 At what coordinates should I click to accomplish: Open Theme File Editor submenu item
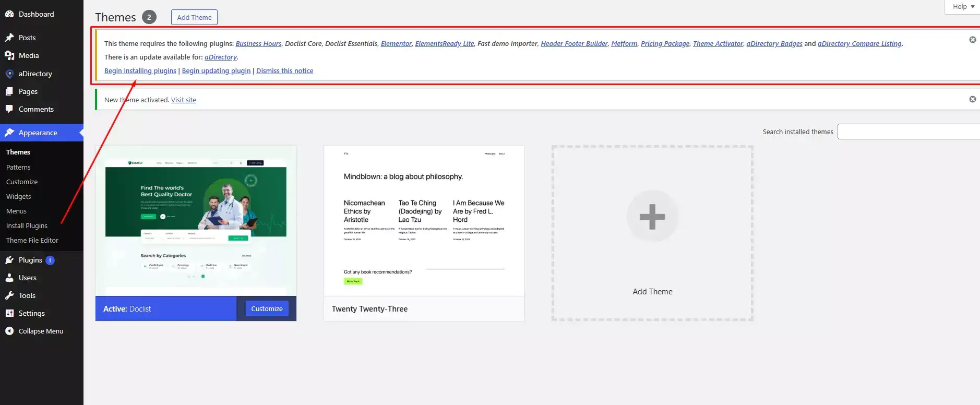32,240
